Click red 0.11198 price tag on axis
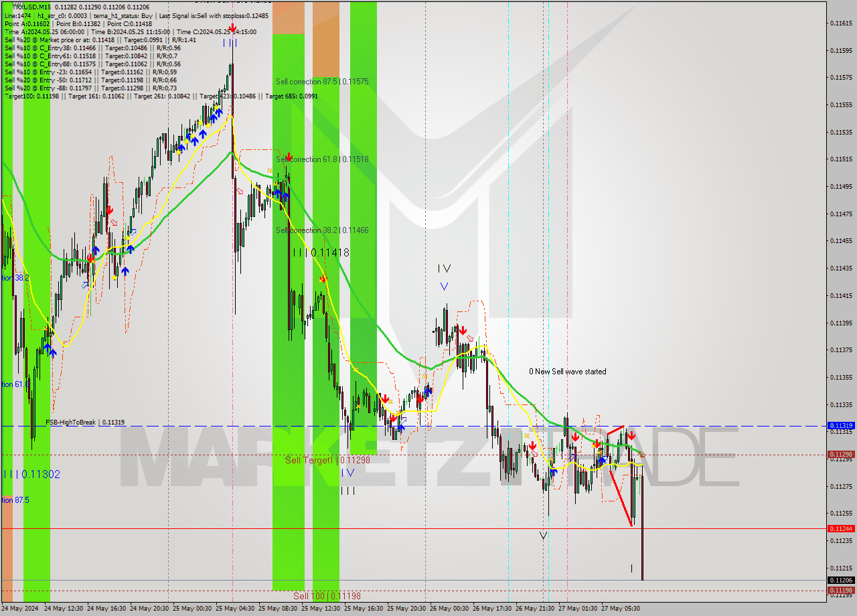Image resolution: width=857 pixels, height=616 pixels. (841, 591)
